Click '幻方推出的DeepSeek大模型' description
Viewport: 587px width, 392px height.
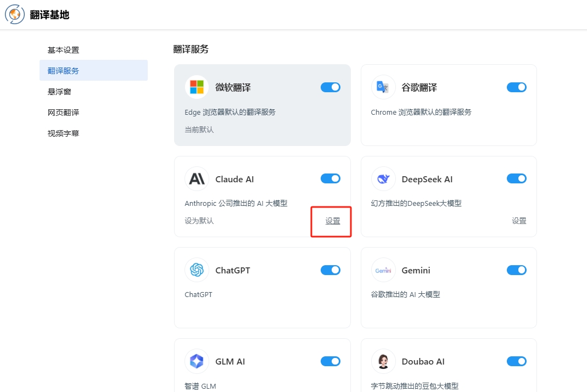coord(416,203)
